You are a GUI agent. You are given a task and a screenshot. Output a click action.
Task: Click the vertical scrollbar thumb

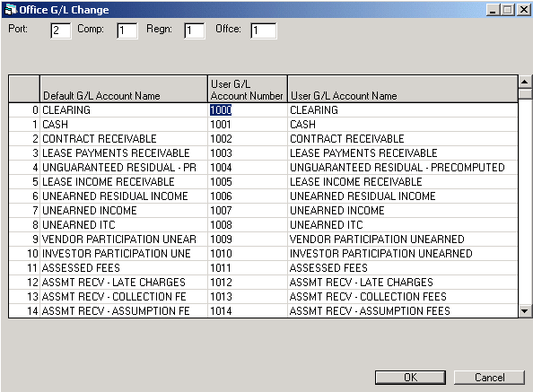pos(525,93)
